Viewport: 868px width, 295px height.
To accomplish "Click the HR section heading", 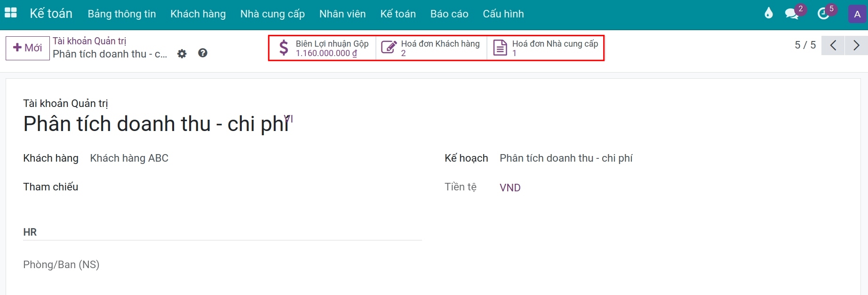I will coord(30,232).
